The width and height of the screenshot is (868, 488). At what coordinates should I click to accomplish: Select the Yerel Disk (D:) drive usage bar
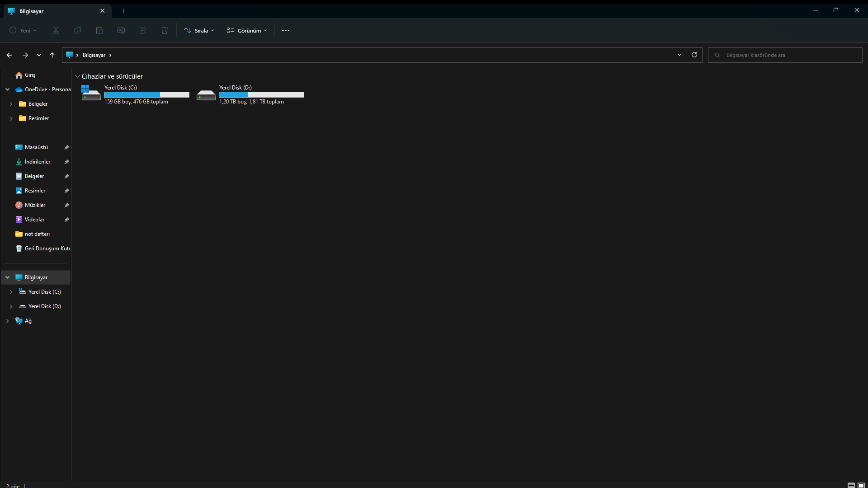(x=261, y=95)
